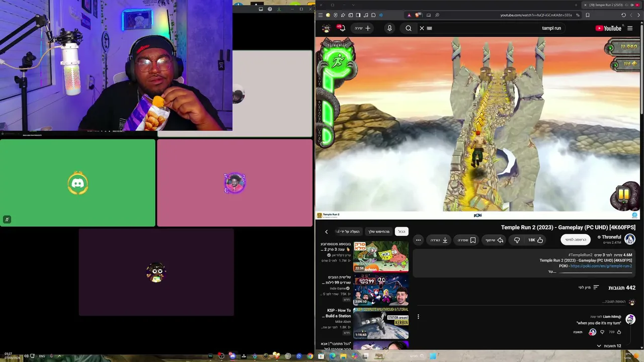Like the Temple Run 2 video
644x362 pixels.
535,240
